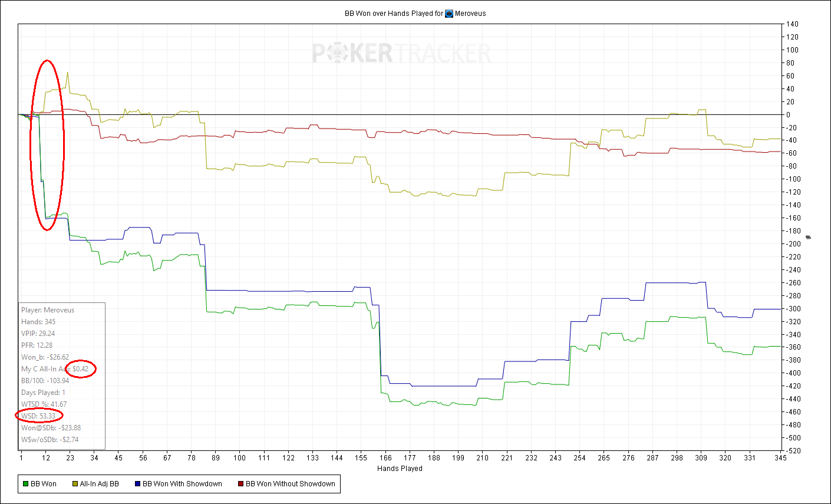Click the "254" tick label on the hands axis
Screen dimensions: 831x504
coord(580,458)
